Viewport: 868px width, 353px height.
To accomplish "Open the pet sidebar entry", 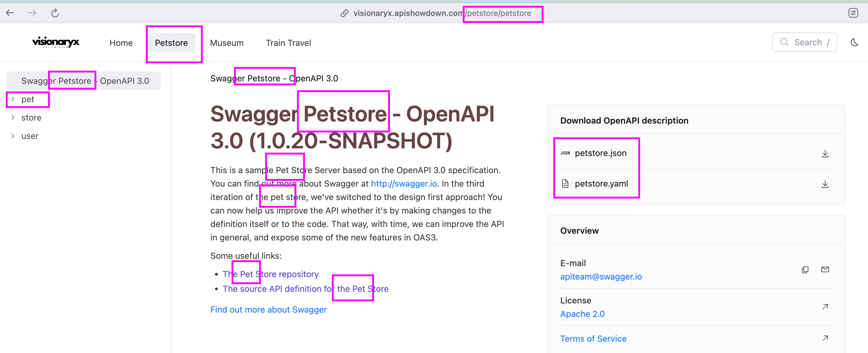I will [x=28, y=99].
